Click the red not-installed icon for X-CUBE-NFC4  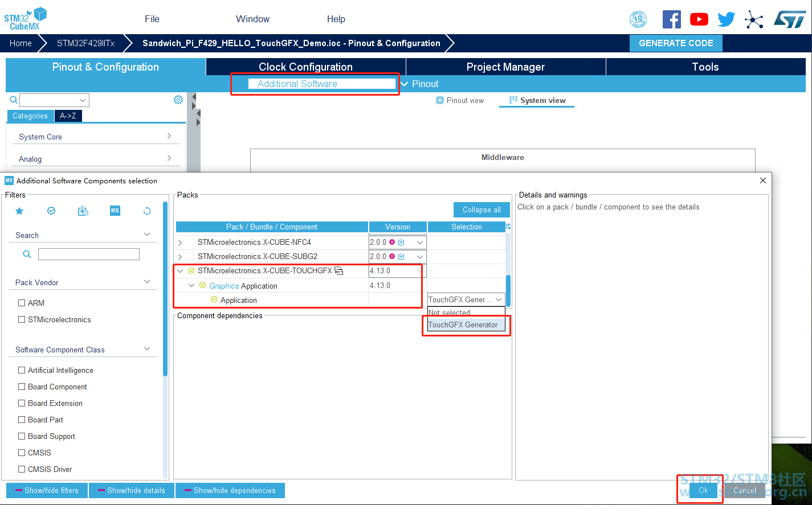392,242
